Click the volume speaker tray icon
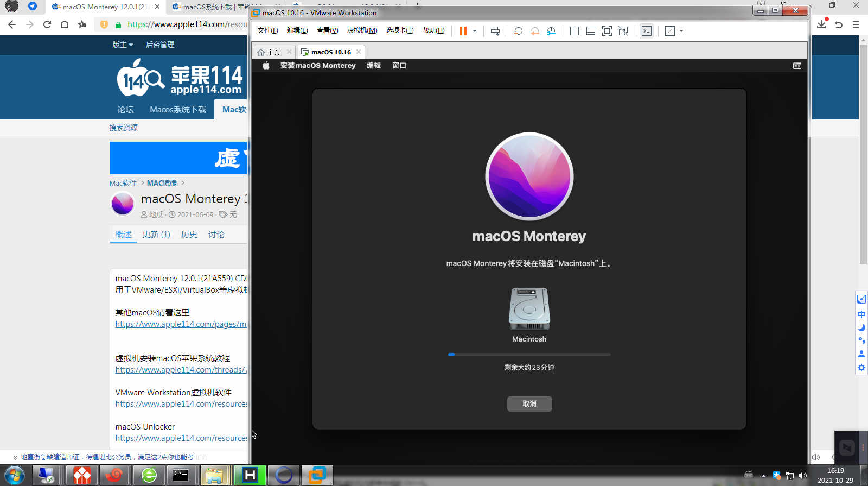 (802, 476)
